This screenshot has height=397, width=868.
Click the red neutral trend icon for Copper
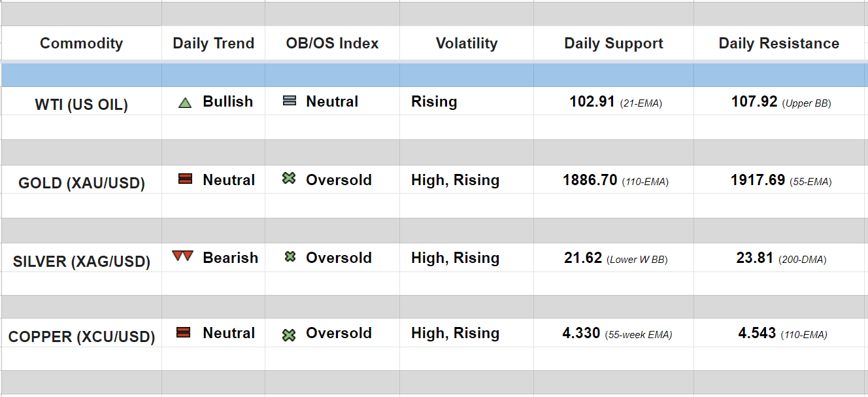(x=184, y=333)
